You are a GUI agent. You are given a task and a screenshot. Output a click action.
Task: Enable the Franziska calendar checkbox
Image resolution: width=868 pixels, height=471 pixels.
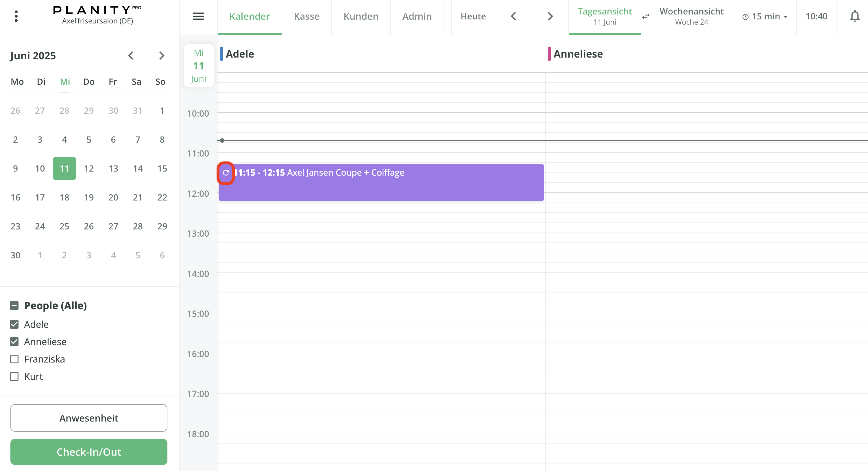tap(14, 359)
